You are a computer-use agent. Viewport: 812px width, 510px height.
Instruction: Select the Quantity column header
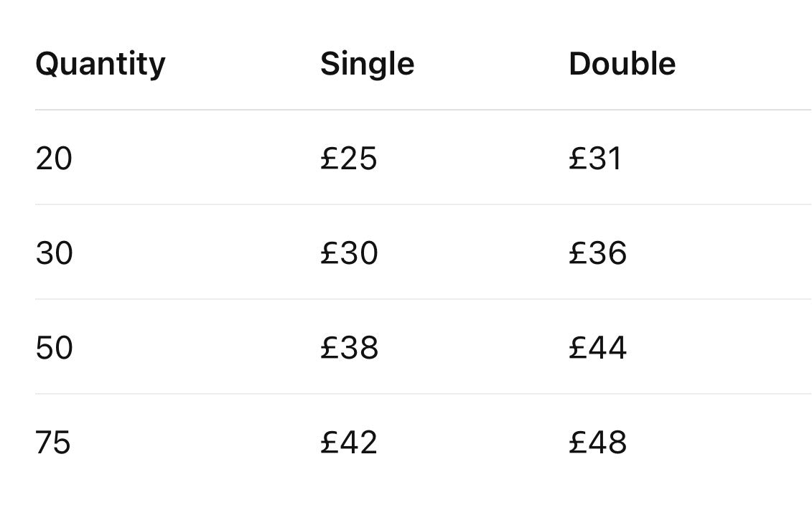(101, 65)
